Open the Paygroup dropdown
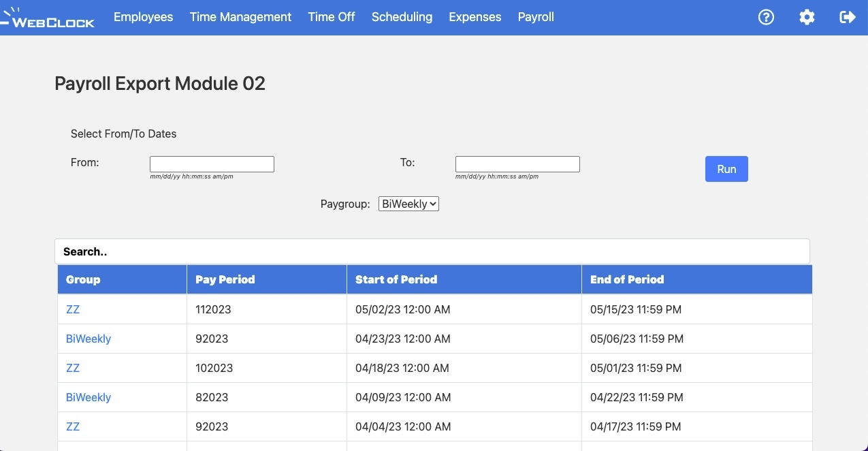 click(408, 203)
